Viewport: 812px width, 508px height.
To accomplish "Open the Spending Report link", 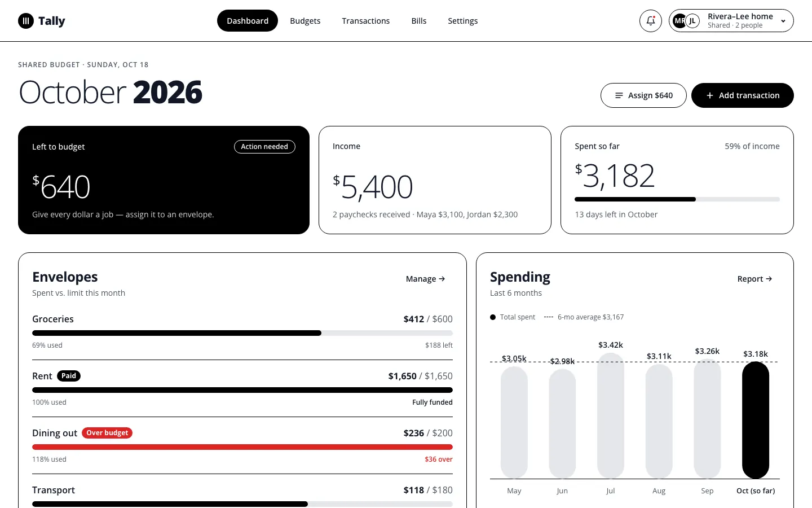I will (x=755, y=279).
